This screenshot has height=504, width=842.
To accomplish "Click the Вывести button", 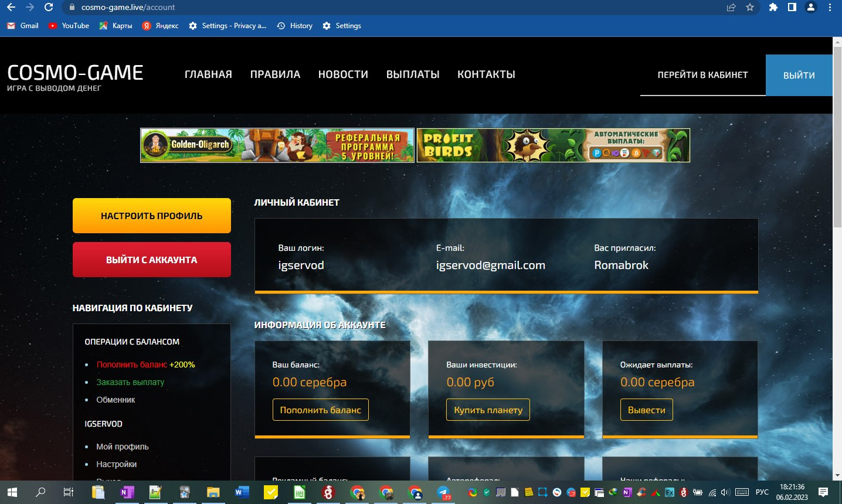I will [647, 410].
